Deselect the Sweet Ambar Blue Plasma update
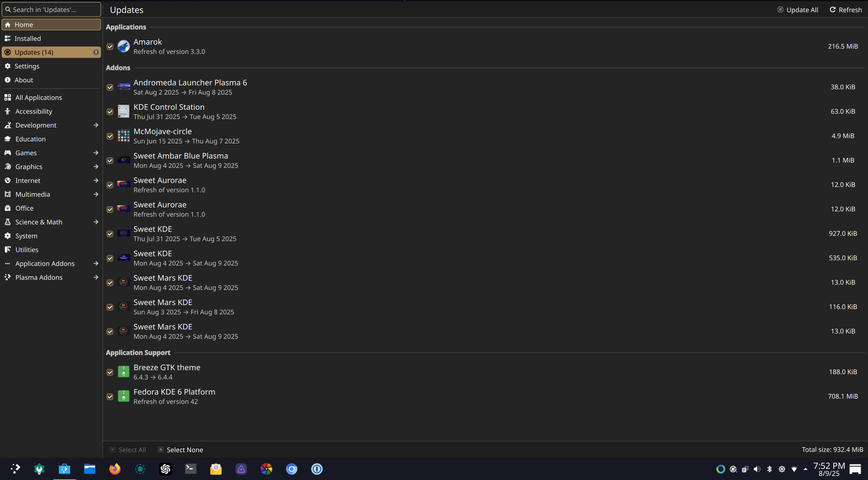The width and height of the screenshot is (868, 480). (110, 160)
